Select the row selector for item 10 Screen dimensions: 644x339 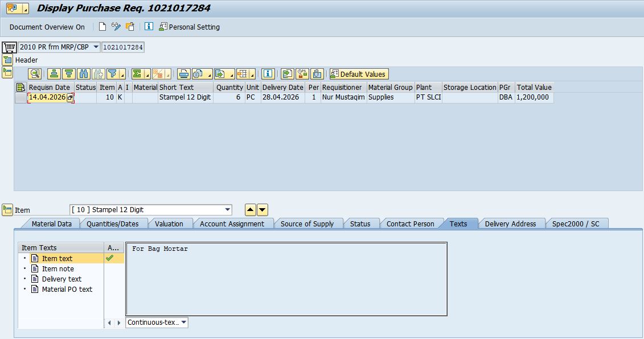tap(20, 98)
